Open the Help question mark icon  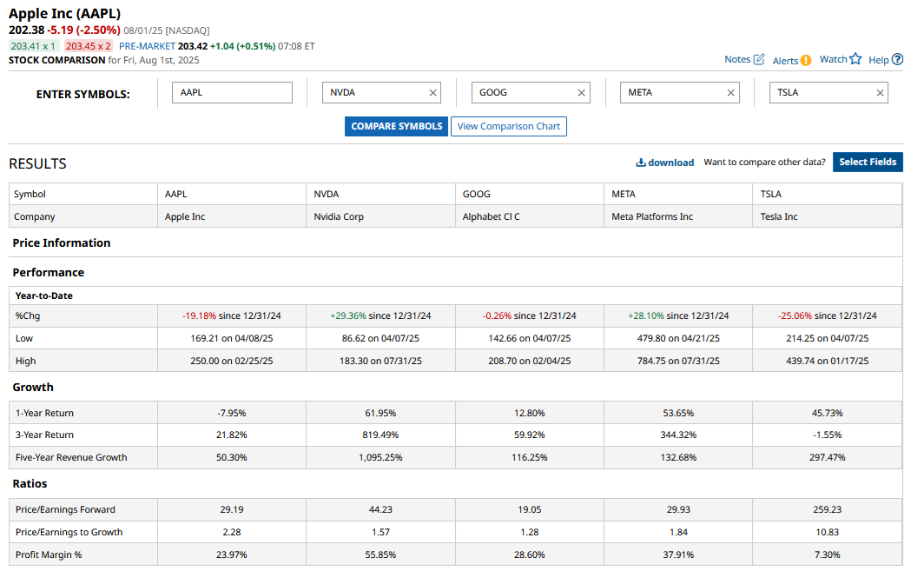click(x=897, y=59)
